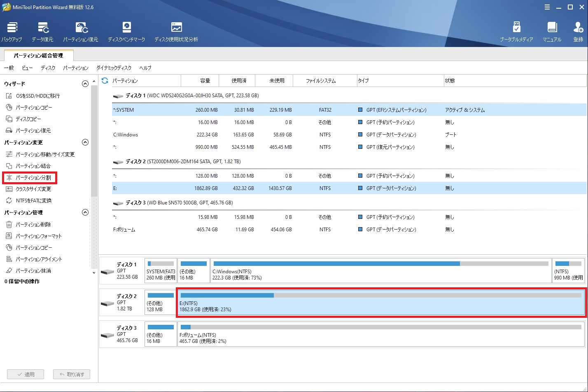This screenshot has width=588, height=392.
Task: Click パーティションアライメント option
Action: [34, 259]
